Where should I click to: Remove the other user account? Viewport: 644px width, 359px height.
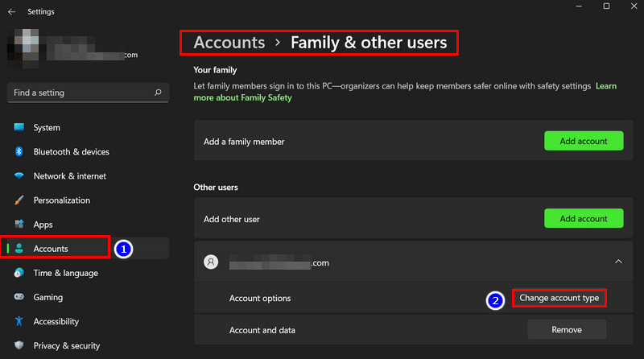coord(566,329)
